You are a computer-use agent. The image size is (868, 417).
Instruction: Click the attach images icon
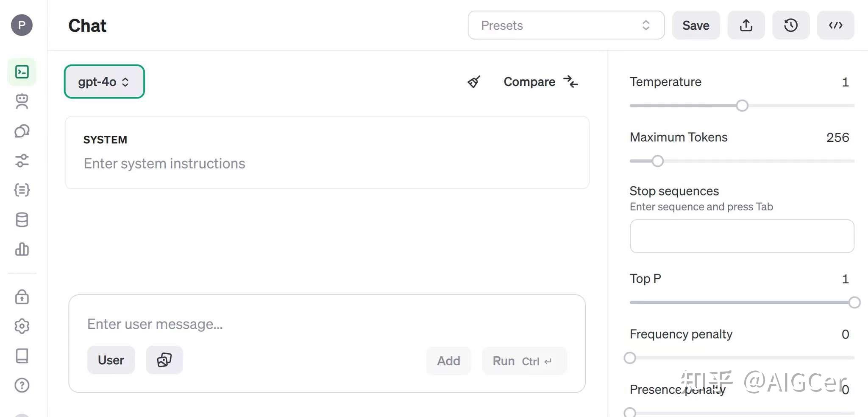pos(164,360)
